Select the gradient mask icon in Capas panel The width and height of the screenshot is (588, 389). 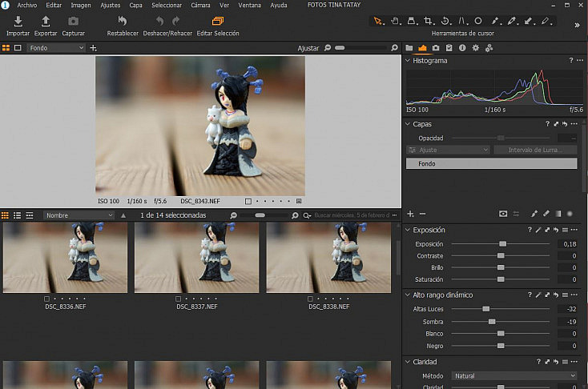558,214
